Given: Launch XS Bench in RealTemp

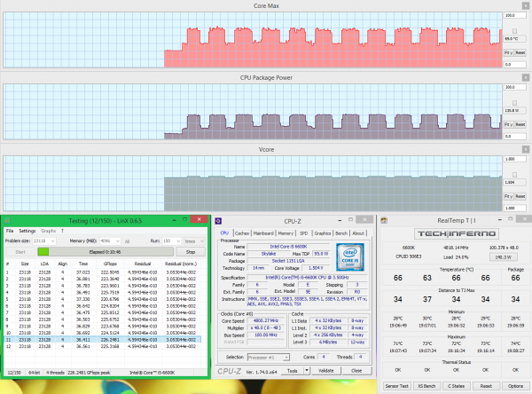Looking at the screenshot, I should pos(426,386).
